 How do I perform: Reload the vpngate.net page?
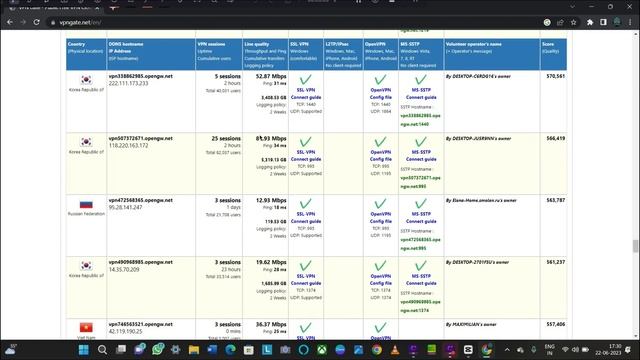(36, 22)
